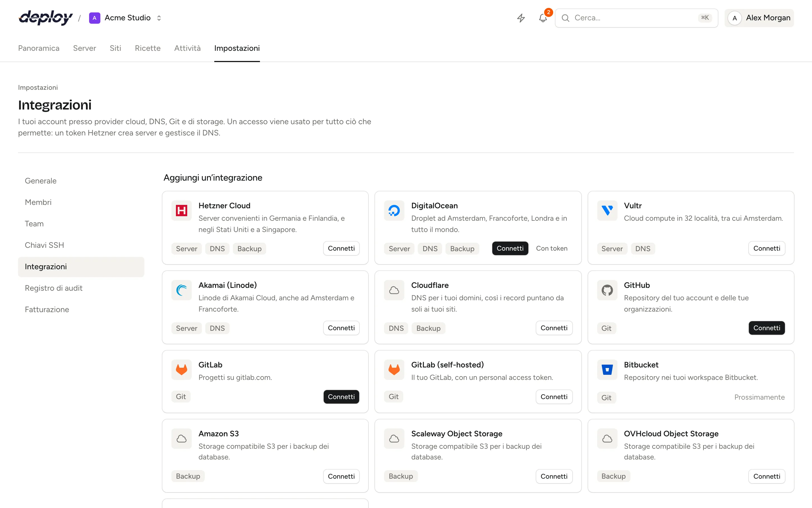Click the Backup tag on Cloudflare card
The width and height of the screenshot is (812, 508).
click(x=428, y=328)
